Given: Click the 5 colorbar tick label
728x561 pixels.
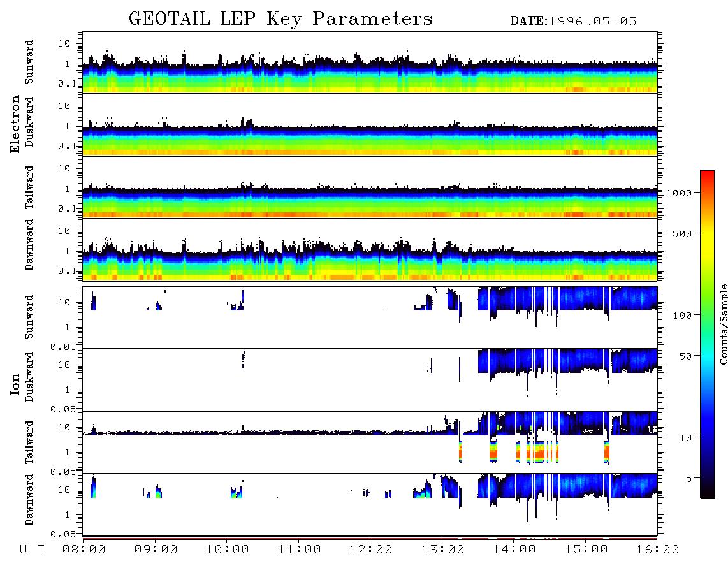Looking at the screenshot, I should point(688,479).
